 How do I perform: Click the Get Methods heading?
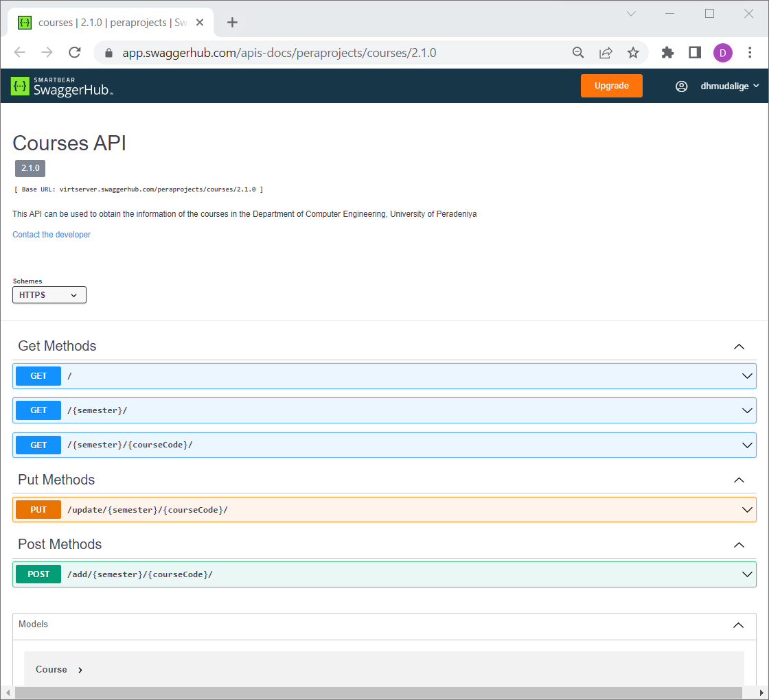(x=57, y=346)
